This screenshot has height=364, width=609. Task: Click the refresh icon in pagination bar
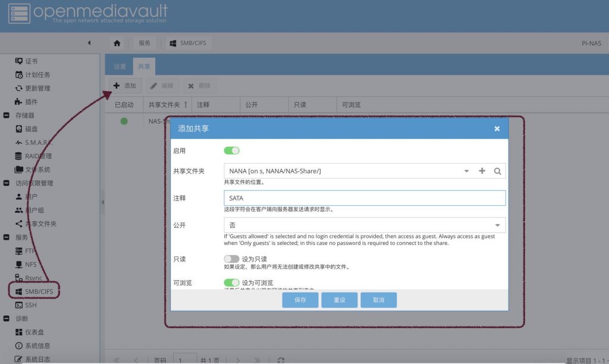point(281,360)
